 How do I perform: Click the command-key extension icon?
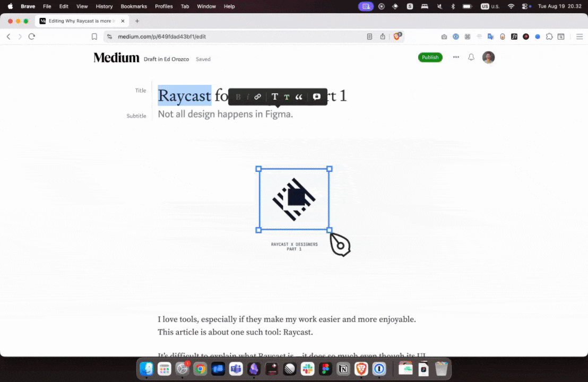point(467,37)
